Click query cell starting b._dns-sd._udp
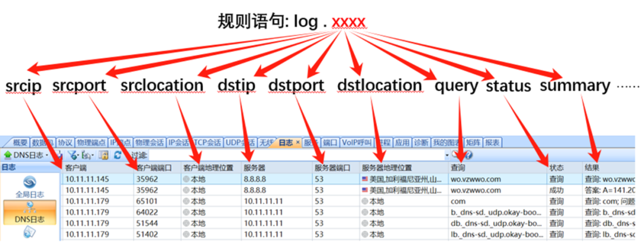Viewport: 644px width, 242px height. [497, 212]
